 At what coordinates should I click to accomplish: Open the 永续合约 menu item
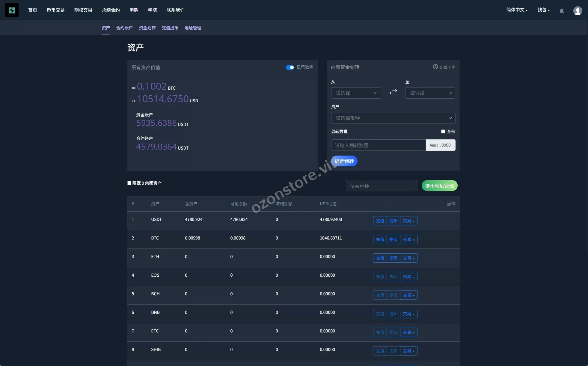(111, 10)
